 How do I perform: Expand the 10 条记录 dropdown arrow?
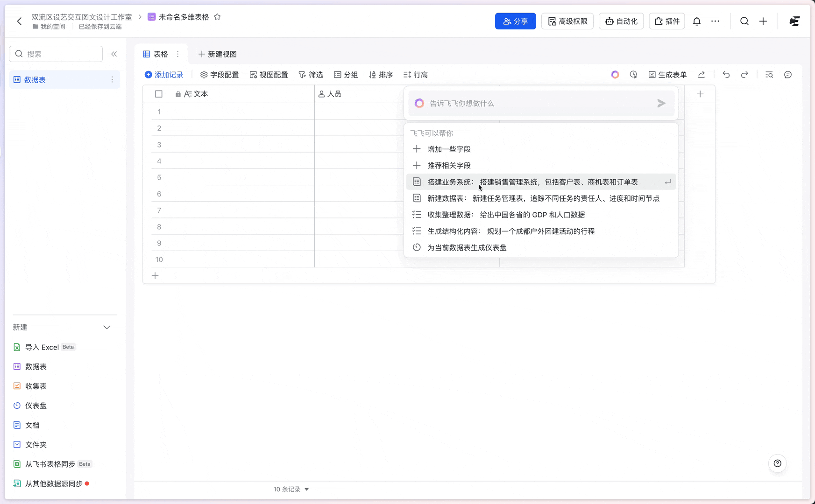307,489
